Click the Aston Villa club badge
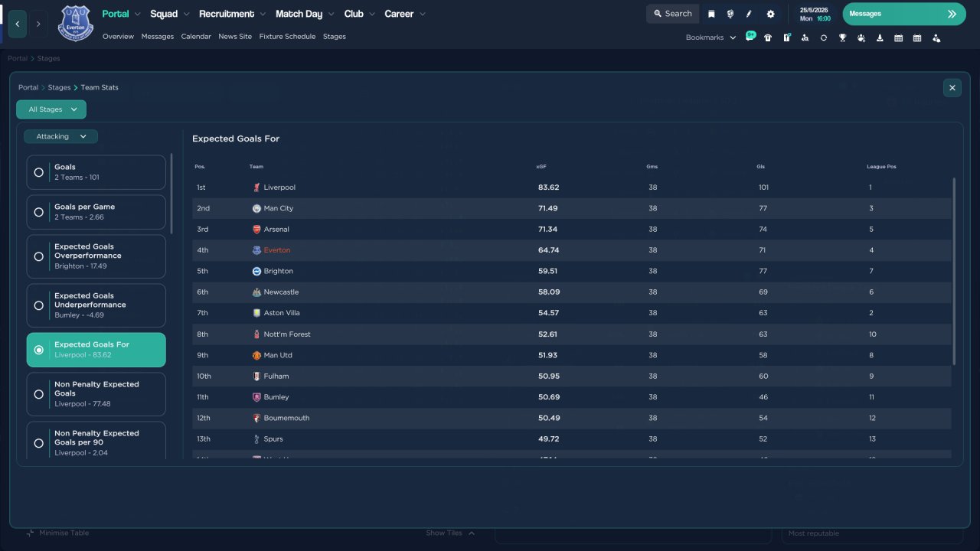980x551 pixels. click(256, 313)
